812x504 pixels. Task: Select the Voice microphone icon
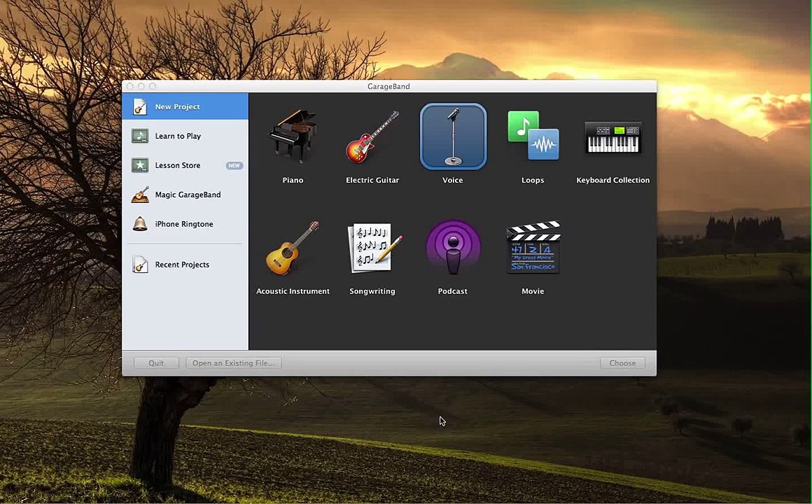(x=453, y=136)
